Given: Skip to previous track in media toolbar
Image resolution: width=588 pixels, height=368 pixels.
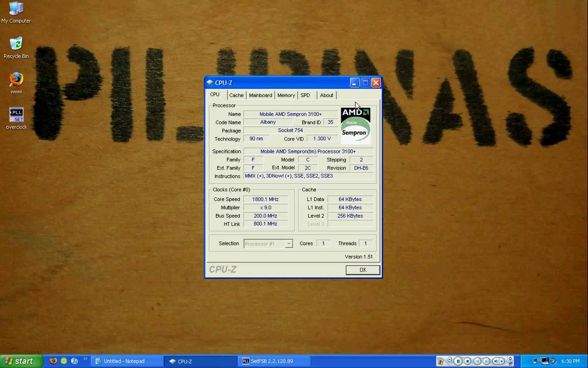Looking at the screenshot, I should click(x=477, y=361).
